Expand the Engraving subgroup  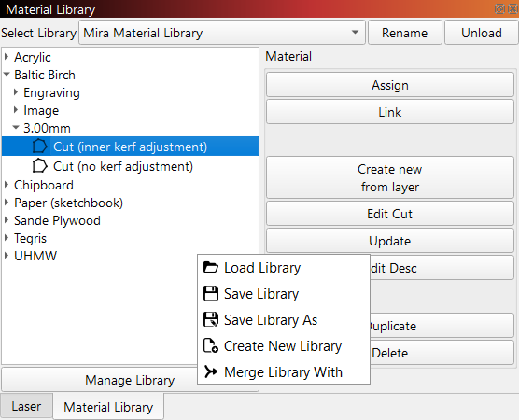[x=16, y=92]
